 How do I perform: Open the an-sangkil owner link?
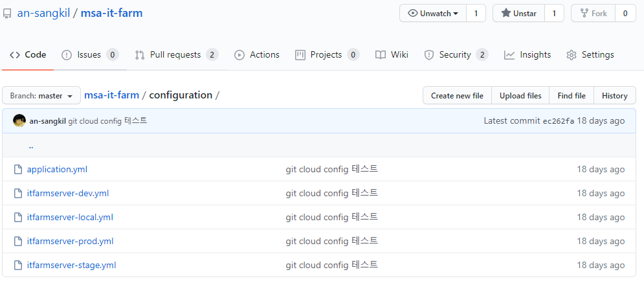tap(43, 13)
